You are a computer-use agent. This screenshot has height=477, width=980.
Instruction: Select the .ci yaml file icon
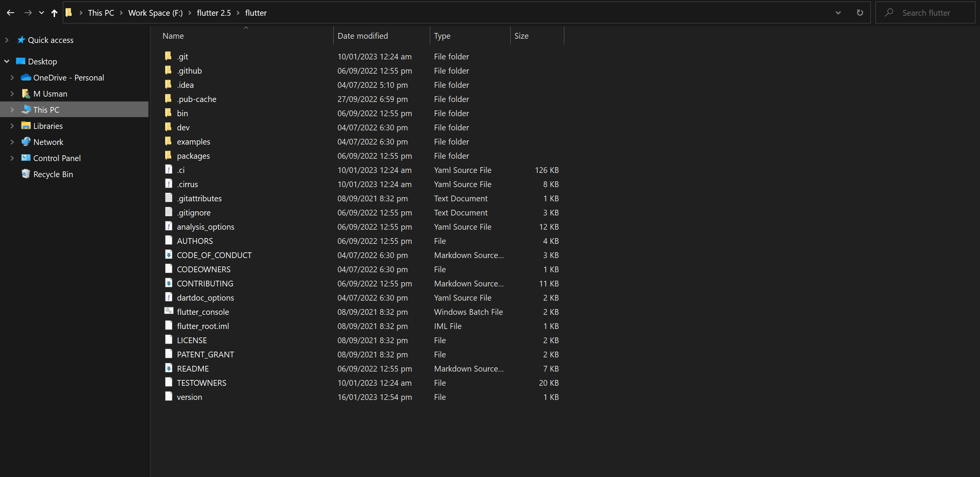pyautogui.click(x=169, y=169)
